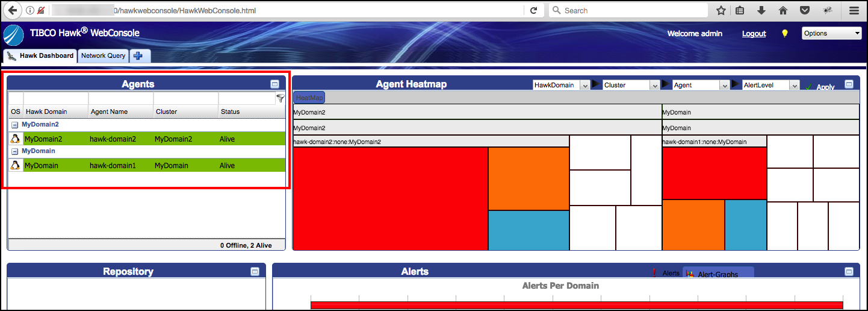Click the spider extension icon in toolbar
The image size is (868, 311).
pos(828,10)
